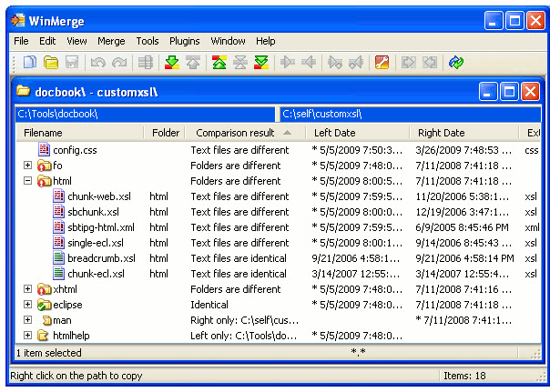Open the View menu
The height and width of the screenshot is (392, 550).
point(76,41)
